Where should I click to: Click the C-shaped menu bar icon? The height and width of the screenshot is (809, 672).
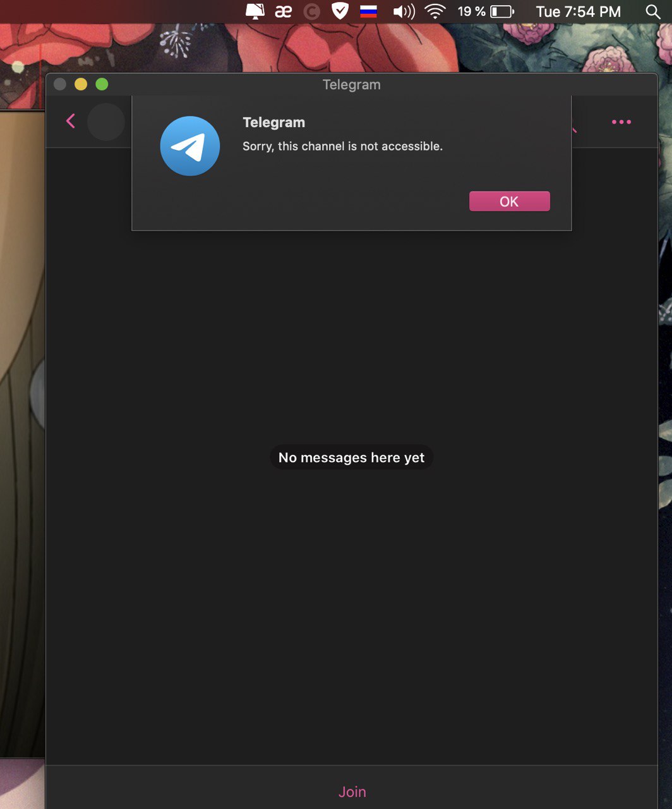(x=311, y=11)
